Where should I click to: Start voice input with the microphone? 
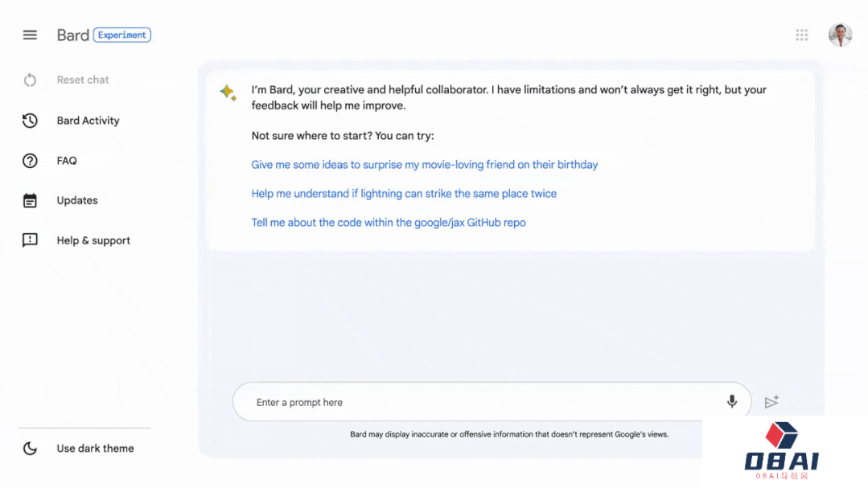(732, 402)
